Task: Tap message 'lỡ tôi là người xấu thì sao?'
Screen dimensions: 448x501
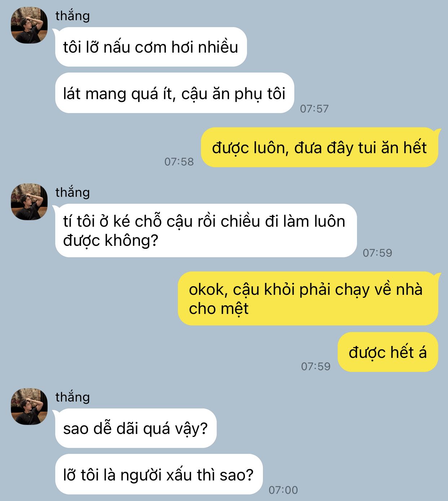Action: (159, 474)
